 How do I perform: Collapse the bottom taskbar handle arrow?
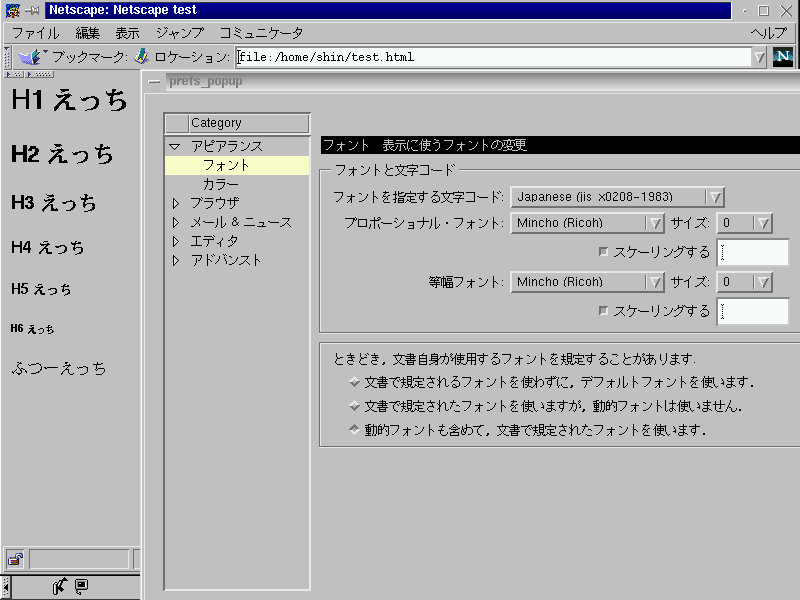pyautogui.click(x=6, y=587)
